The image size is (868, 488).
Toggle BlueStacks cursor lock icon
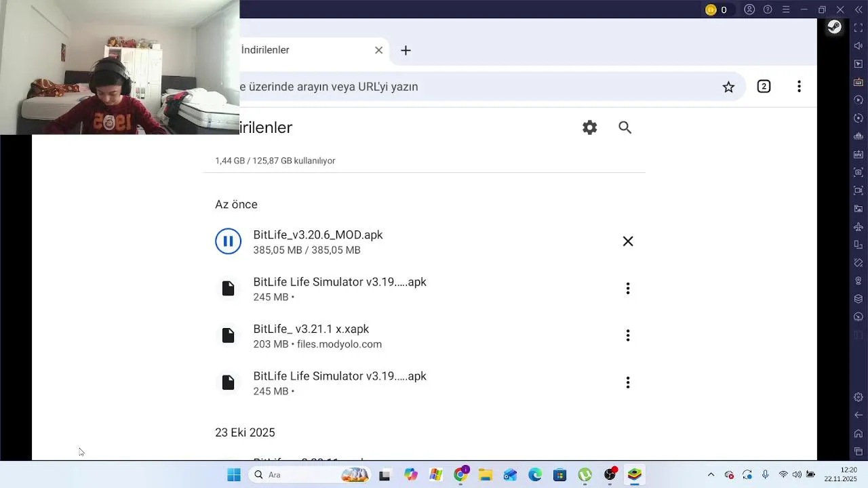(859, 64)
